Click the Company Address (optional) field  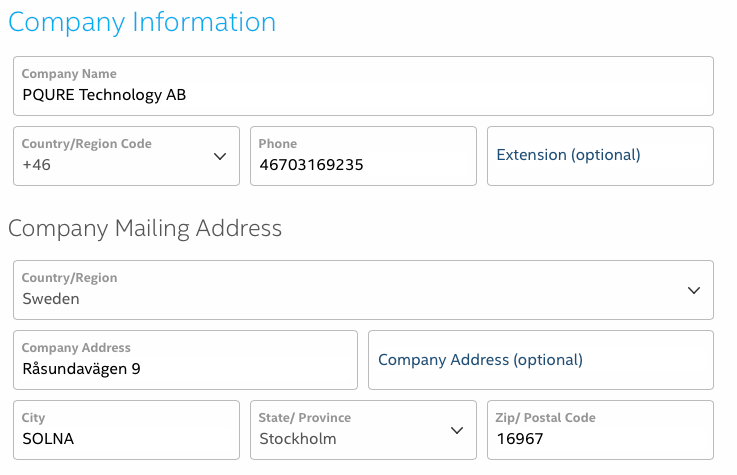point(541,360)
